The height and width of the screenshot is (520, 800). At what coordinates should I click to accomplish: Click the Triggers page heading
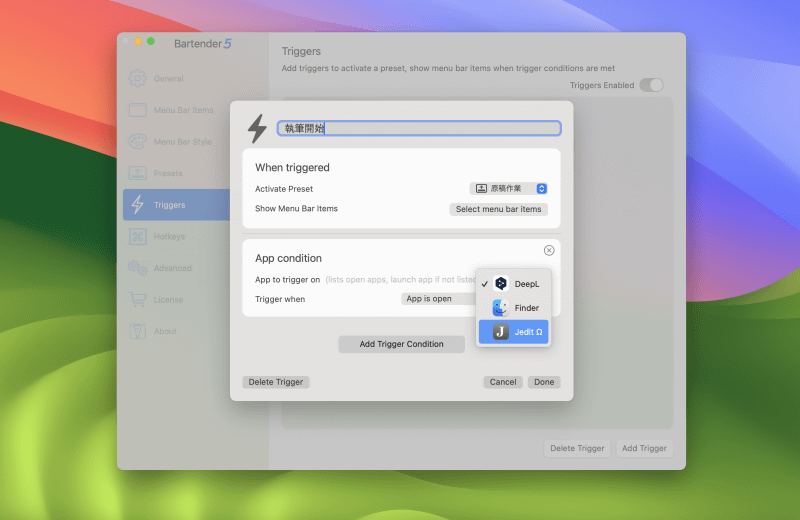click(301, 52)
